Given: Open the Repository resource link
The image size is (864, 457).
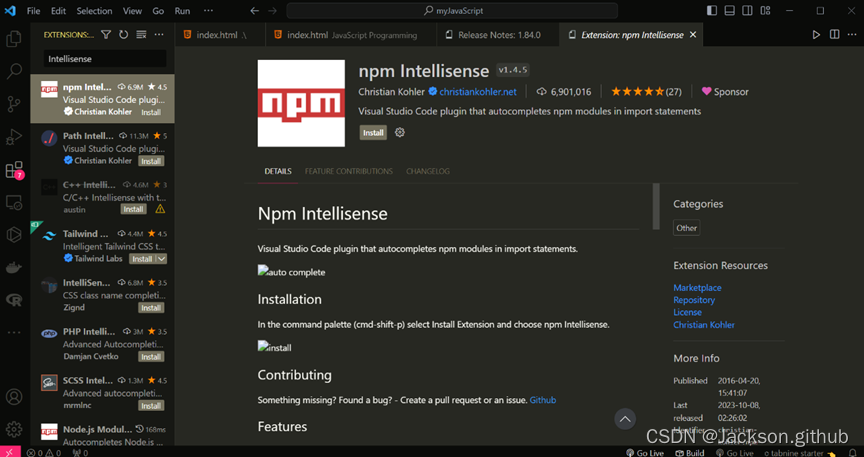Looking at the screenshot, I should [x=694, y=300].
